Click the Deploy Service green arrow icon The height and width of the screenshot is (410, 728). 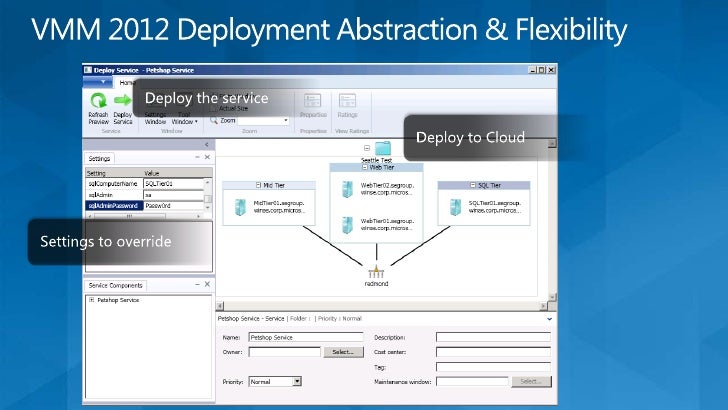pos(123,100)
